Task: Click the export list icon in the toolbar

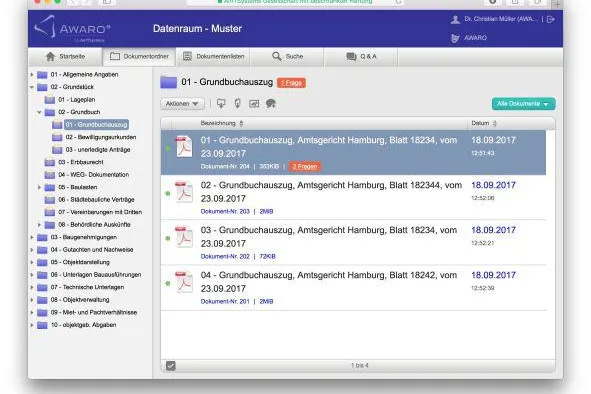Action: click(254, 104)
